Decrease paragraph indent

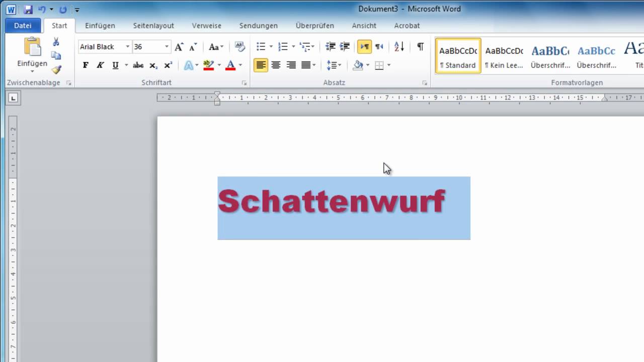pos(331,47)
